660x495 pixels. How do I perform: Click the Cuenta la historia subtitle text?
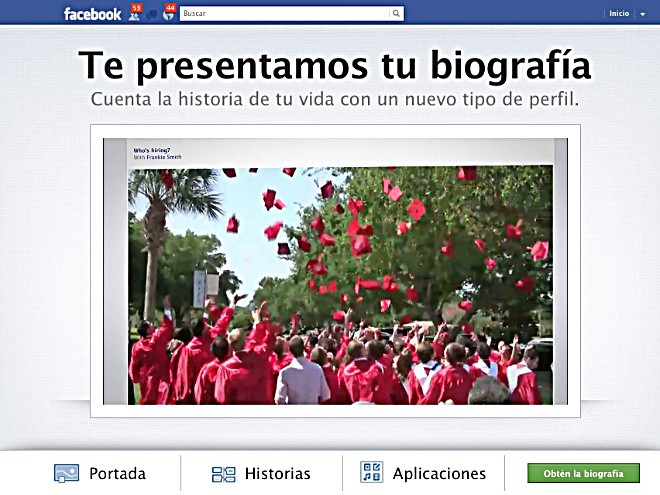tap(335, 100)
